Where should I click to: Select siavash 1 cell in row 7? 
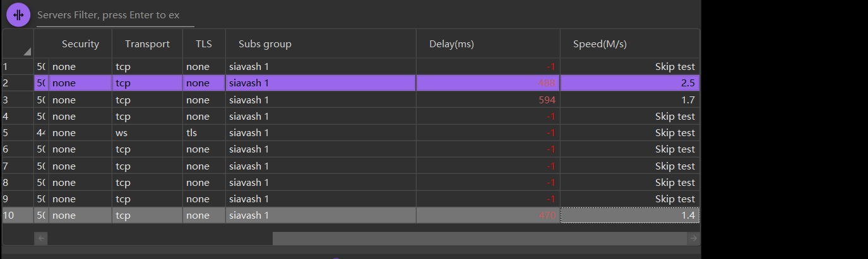320,166
